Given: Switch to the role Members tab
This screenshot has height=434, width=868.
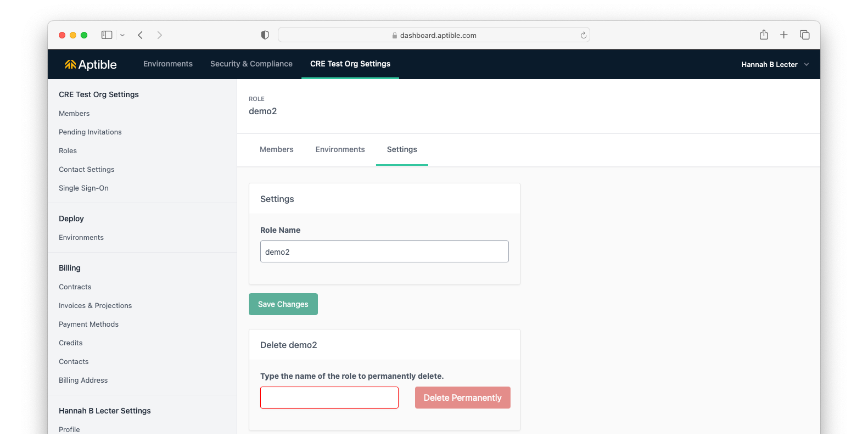Looking at the screenshot, I should 276,149.
